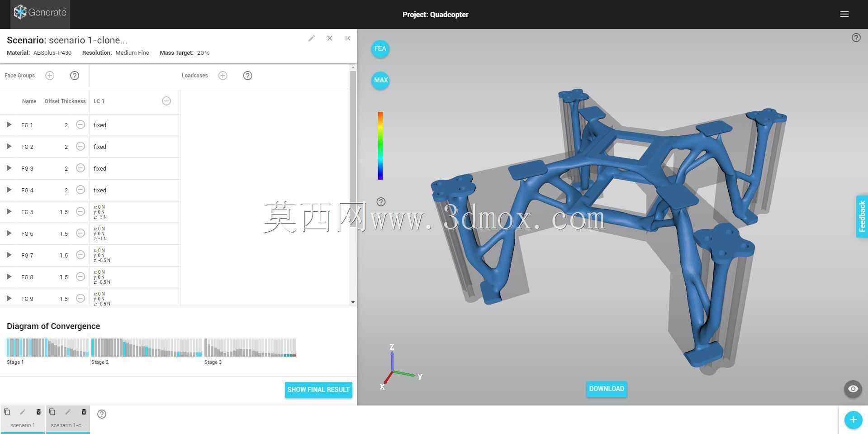The image size is (868, 434).
Task: Click the 'ABSplus-P430' material value
Action: pyautogui.click(x=52, y=53)
